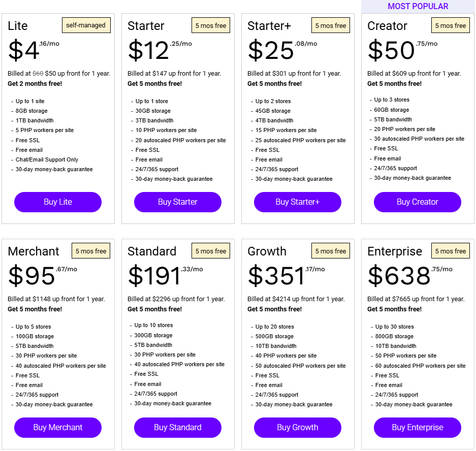This screenshot has height=451, width=476.
Task: Click the Enterprise plan title
Action: click(x=395, y=251)
